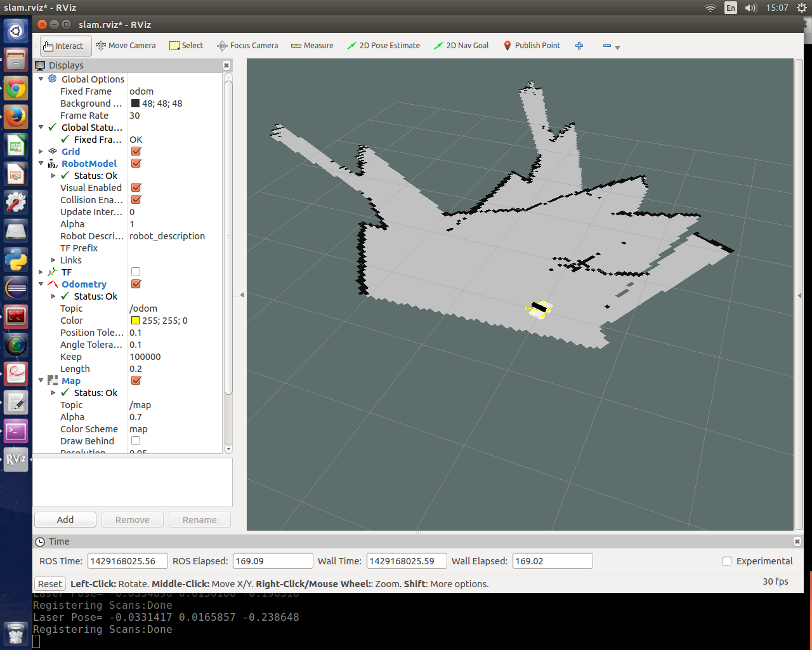
Task: Enable the Draw Behind checkbox
Action: click(x=136, y=441)
